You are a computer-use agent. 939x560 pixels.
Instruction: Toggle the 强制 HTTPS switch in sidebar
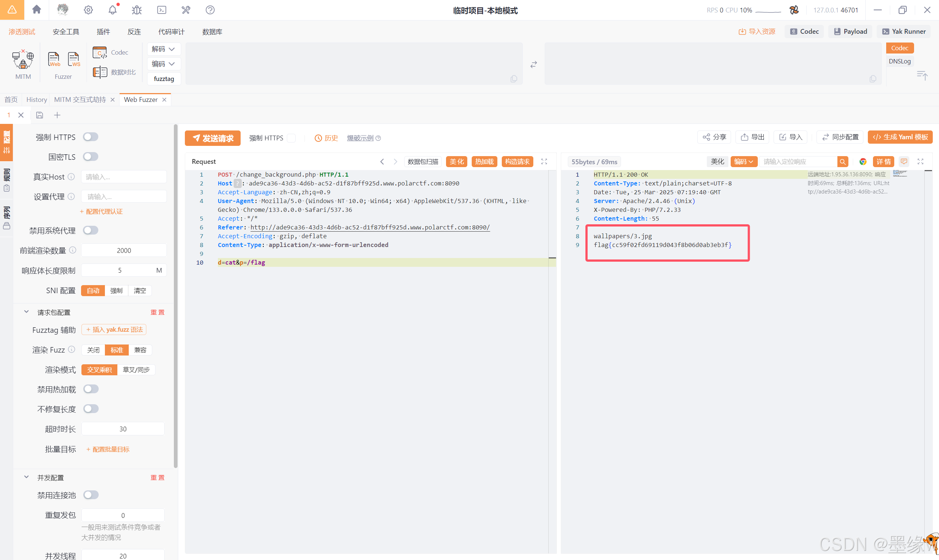[91, 137]
